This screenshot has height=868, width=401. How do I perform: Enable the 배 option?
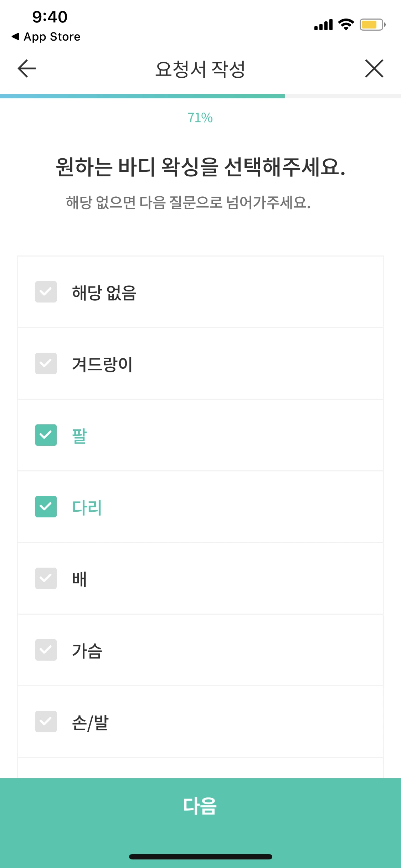[46, 579]
